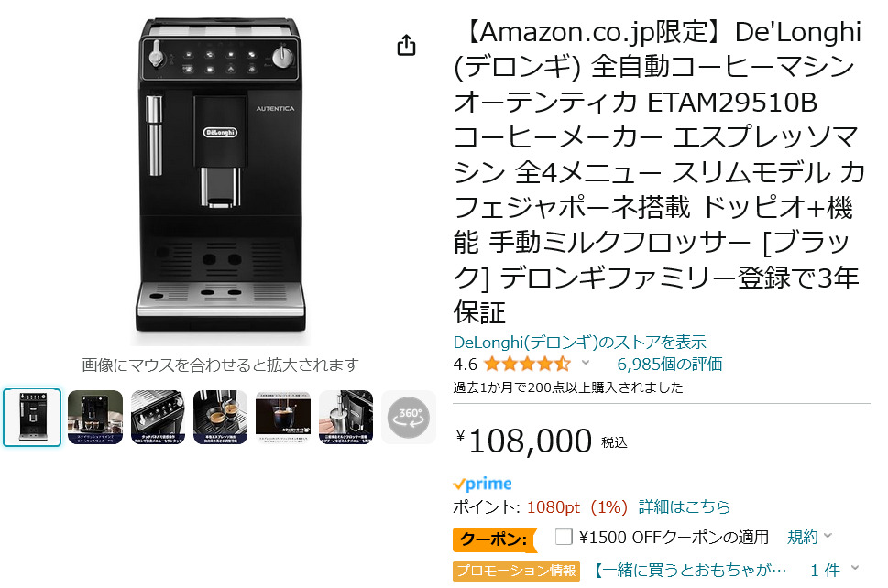The height and width of the screenshot is (588, 888).
Task: Check the ¥1500 OFF coupon checkbox
Action: (x=564, y=536)
